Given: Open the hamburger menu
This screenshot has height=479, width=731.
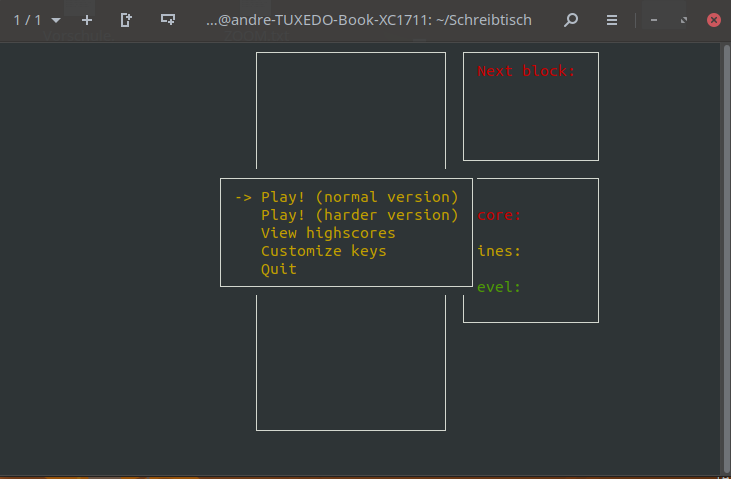Looking at the screenshot, I should click(611, 20).
